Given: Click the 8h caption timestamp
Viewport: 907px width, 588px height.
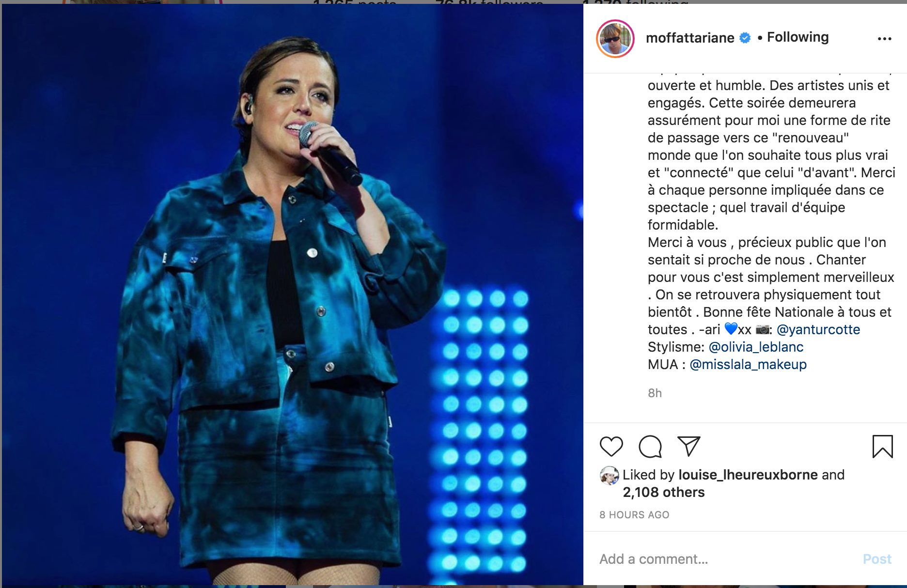Looking at the screenshot, I should pyautogui.click(x=655, y=393).
